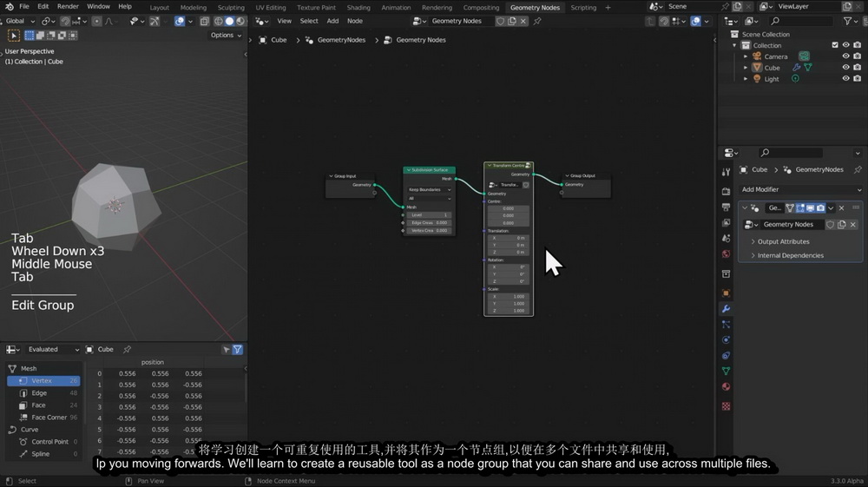This screenshot has width=868, height=487.
Task: Open the Add Modifier dropdown
Action: [800, 189]
